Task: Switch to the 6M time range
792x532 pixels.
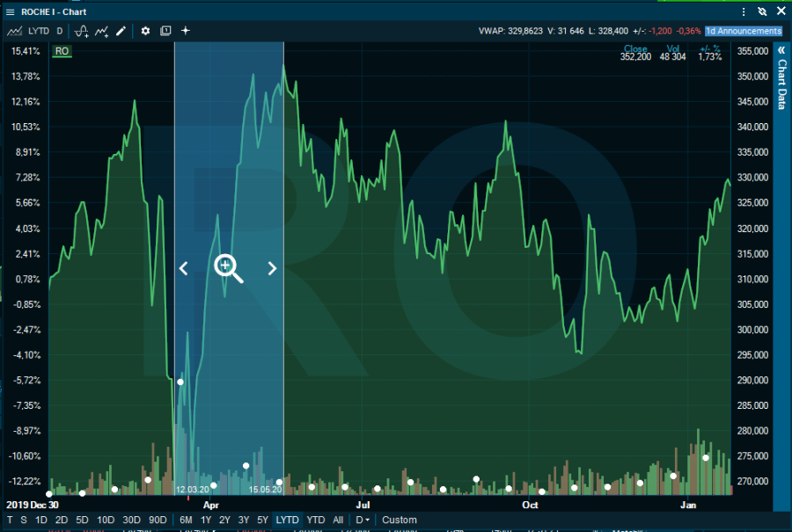Action: pos(186,520)
